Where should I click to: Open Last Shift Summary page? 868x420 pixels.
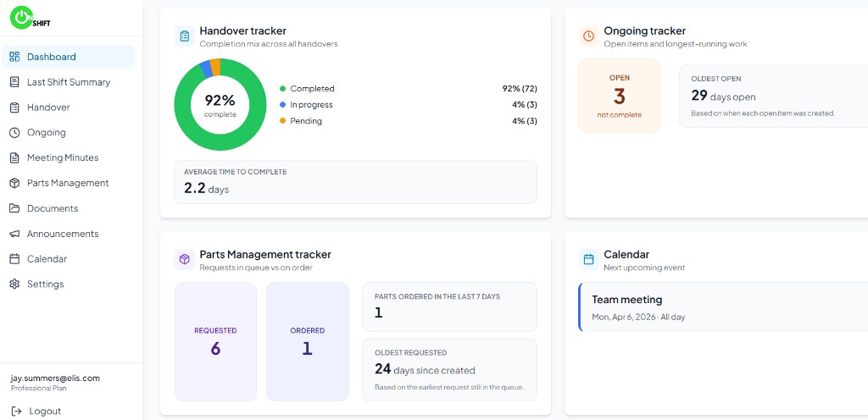point(68,82)
